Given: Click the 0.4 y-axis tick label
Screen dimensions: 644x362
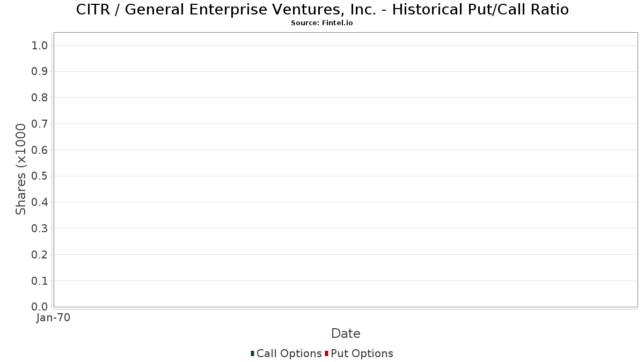Looking at the screenshot, I should tap(40, 202).
